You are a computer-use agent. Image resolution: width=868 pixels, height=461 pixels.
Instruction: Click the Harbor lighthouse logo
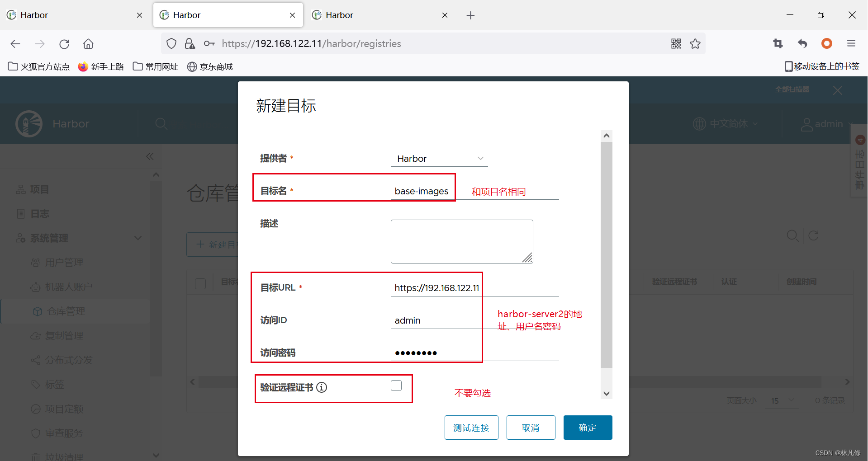[29, 123]
